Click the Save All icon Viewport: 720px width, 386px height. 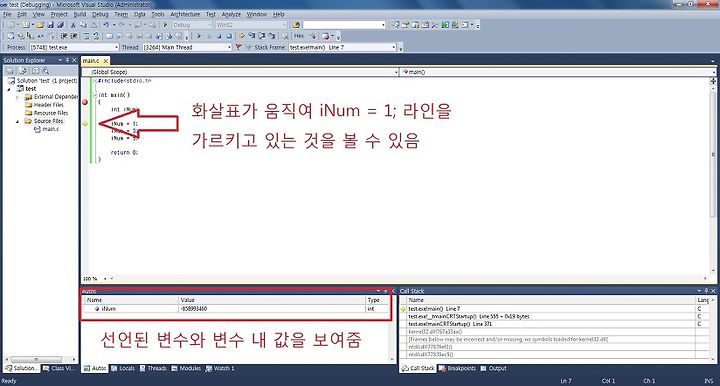[60, 25]
